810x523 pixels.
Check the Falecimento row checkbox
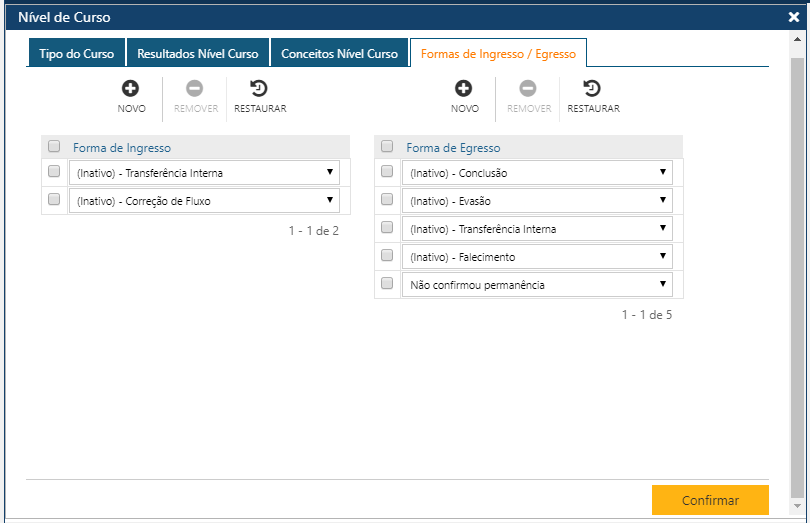(x=387, y=256)
